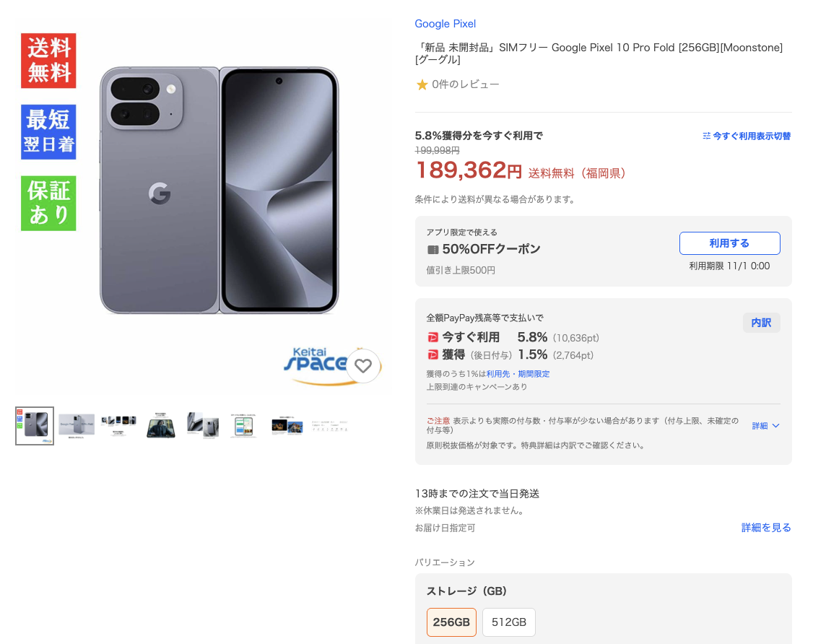Open the Google Pixel brand link
This screenshot has height=644, width=813.
point(445,24)
